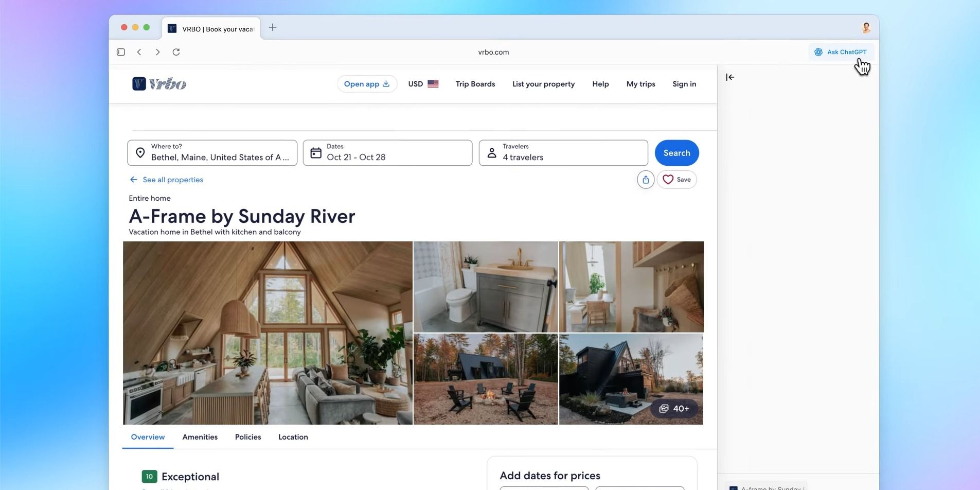
Task: Select the Policies tab
Action: tap(248, 437)
